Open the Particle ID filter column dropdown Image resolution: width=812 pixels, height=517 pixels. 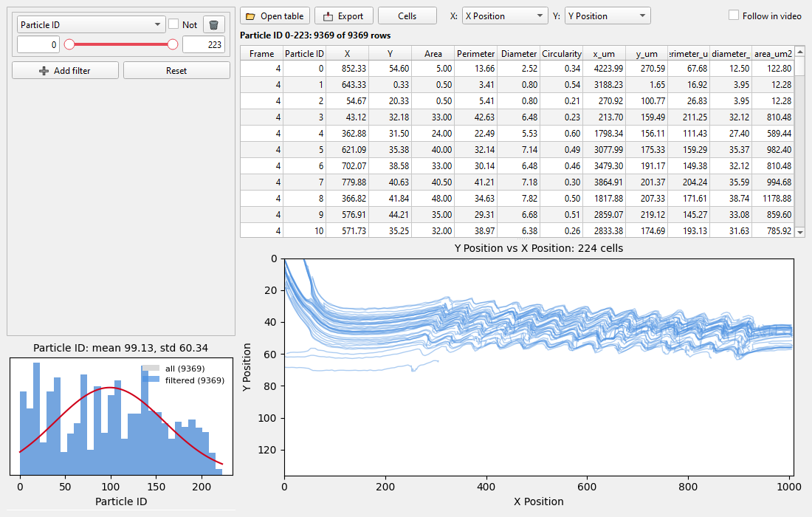pos(91,24)
